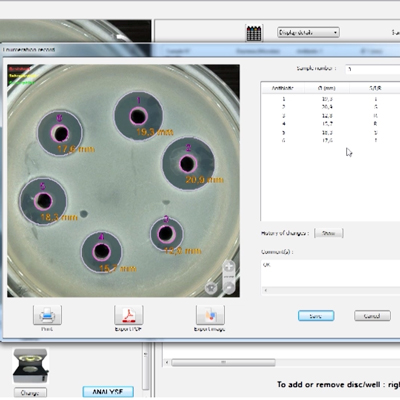Image resolution: width=400 pixels, height=400 pixels.
Task: Click the horizontal scrollbar in background window
Action: [223, 362]
